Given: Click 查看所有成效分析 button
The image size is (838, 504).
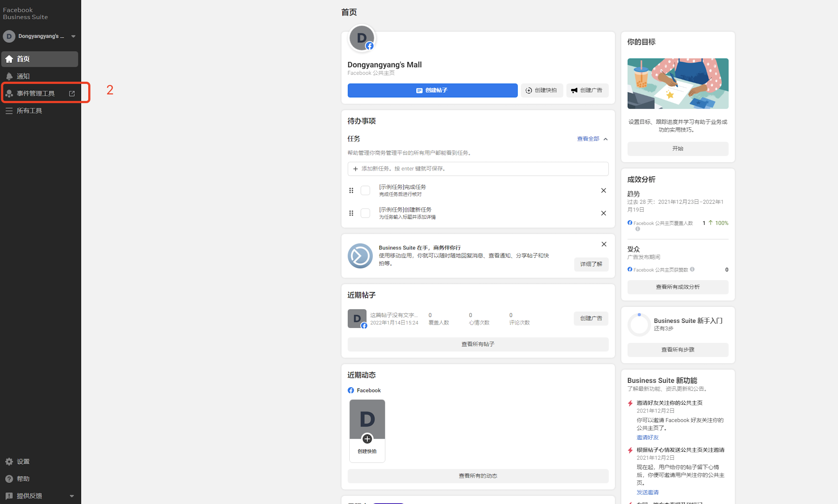Looking at the screenshot, I should click(x=678, y=287).
